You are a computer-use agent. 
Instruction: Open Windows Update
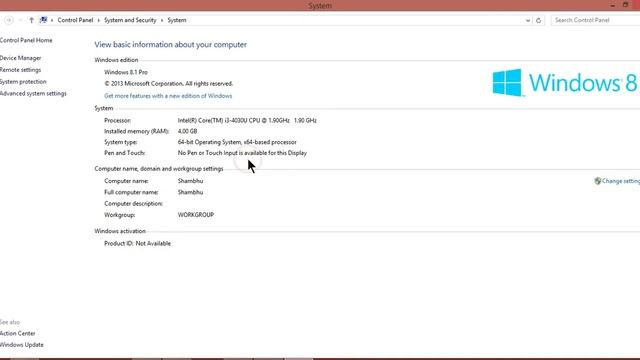pos(22,345)
